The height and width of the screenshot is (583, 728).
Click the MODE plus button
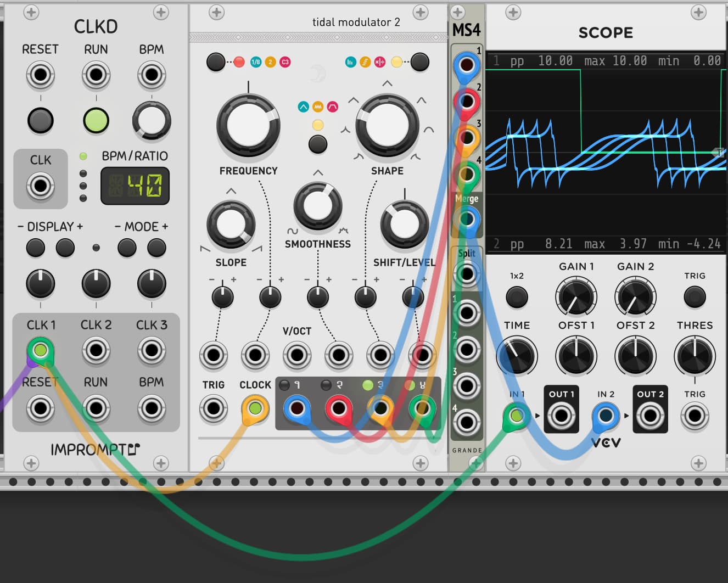pyautogui.click(x=156, y=248)
